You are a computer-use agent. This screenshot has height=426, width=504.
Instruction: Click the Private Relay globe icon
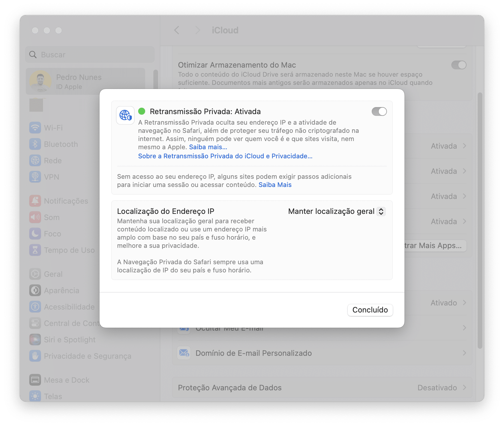(125, 115)
